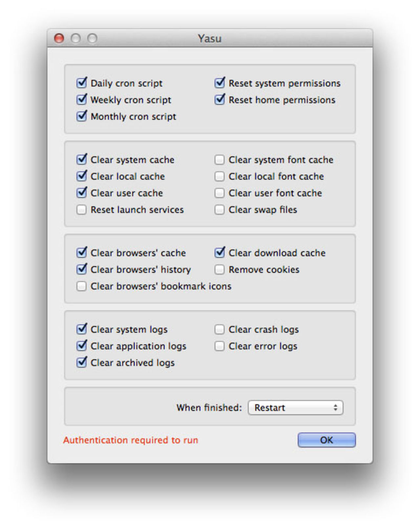
Task: Check the Clear local font cache box
Action: coord(219,177)
